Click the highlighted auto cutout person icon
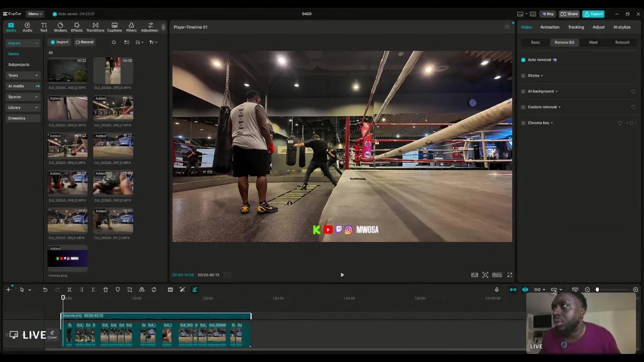 (194, 290)
